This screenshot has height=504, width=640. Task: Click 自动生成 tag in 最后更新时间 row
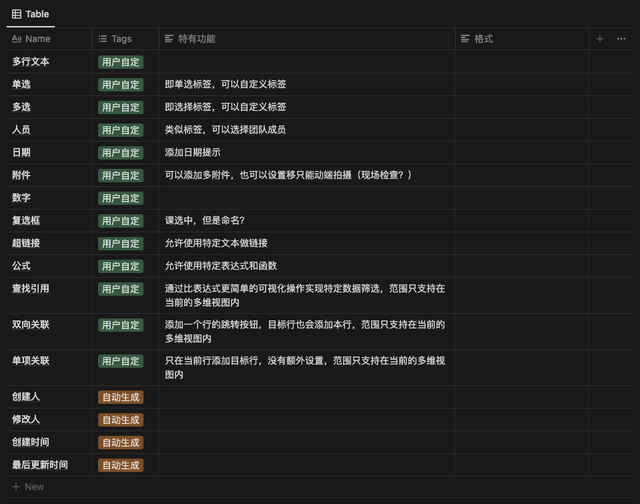click(x=120, y=465)
